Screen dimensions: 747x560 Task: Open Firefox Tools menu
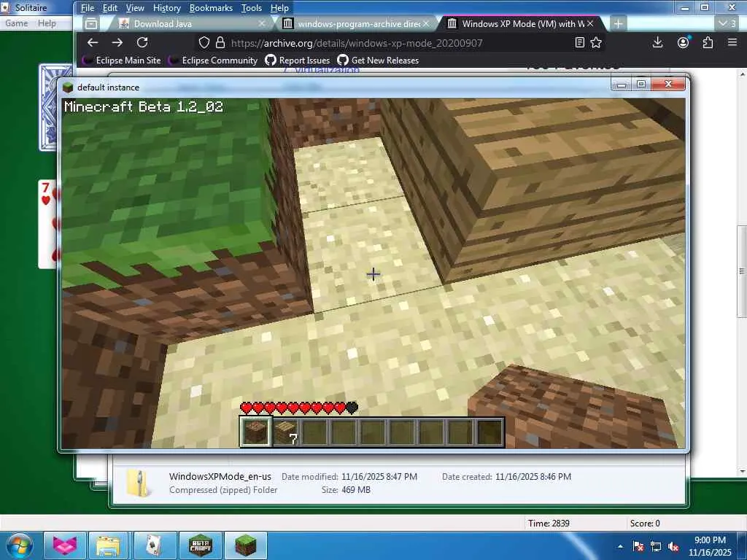[x=251, y=7]
